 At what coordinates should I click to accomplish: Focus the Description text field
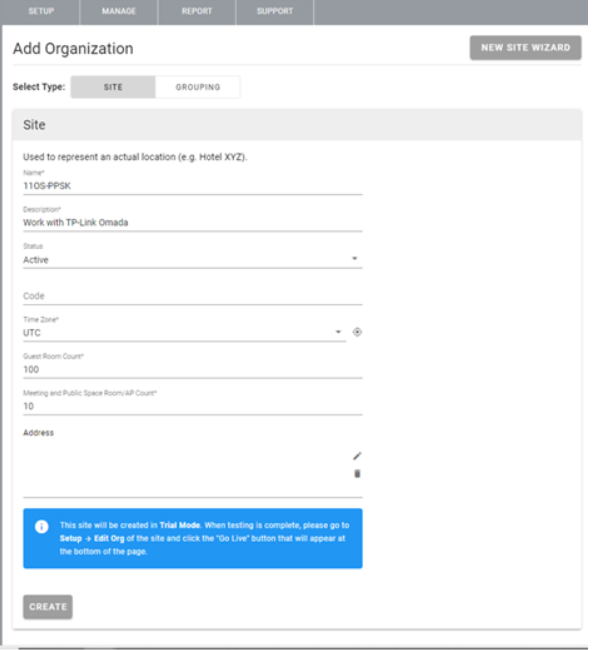(x=192, y=223)
